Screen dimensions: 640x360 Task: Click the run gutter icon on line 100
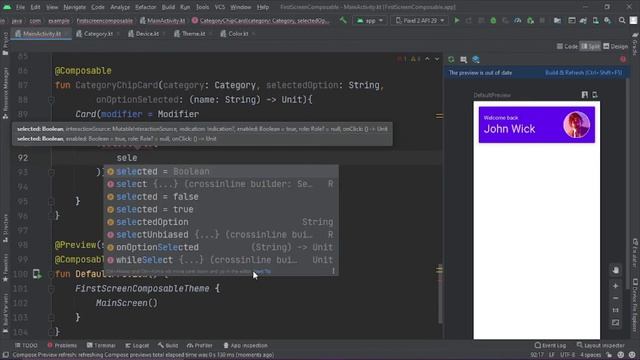[37, 274]
